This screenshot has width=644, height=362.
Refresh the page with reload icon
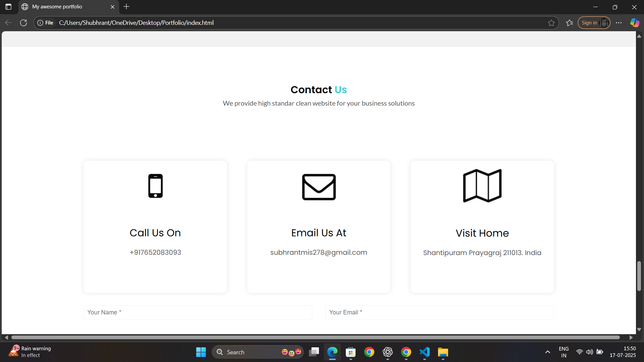pos(23,23)
